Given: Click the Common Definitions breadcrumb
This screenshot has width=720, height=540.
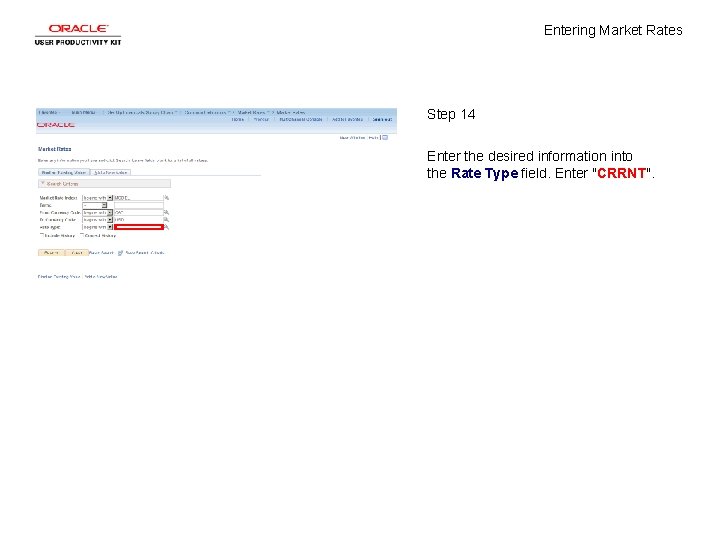Looking at the screenshot, I should click(206, 112).
